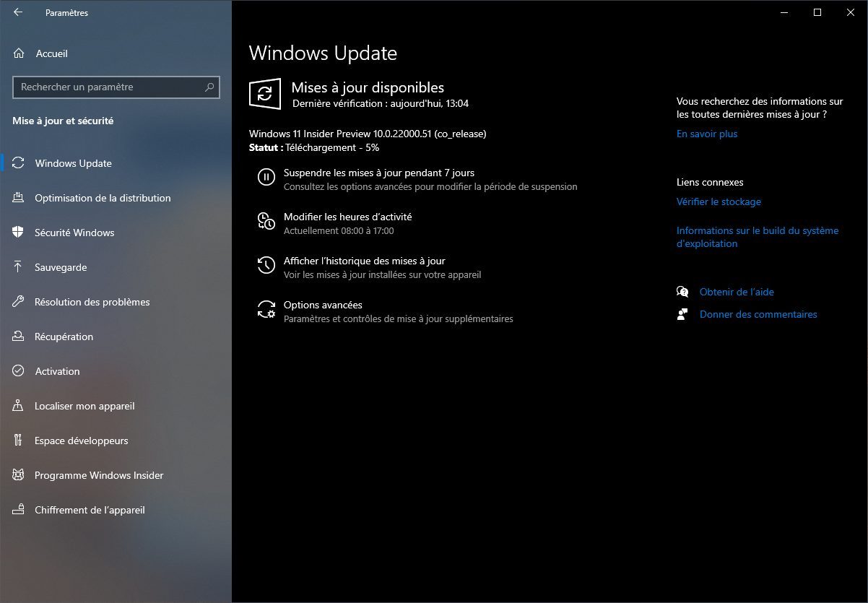
Task: Click 'Vous recherchez des informations' question text
Action: tap(760, 108)
